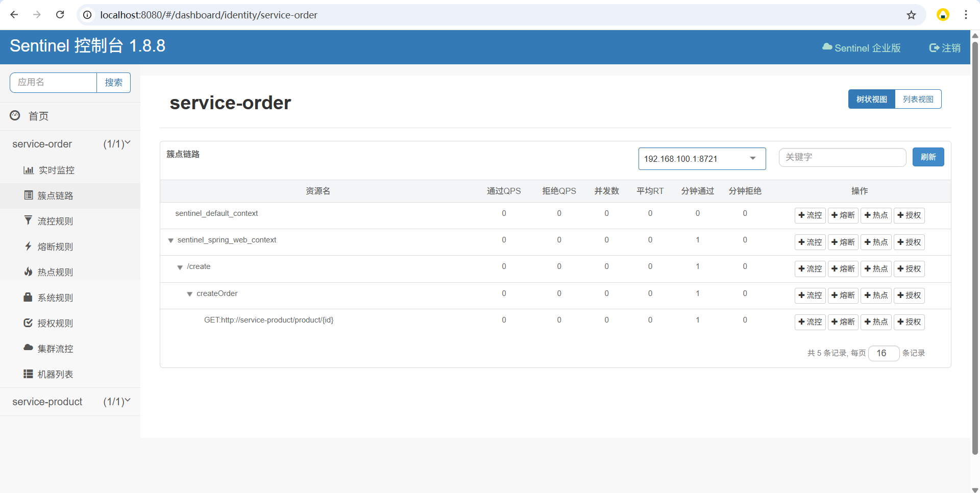Add 流控 rule for createOrder

click(810, 295)
